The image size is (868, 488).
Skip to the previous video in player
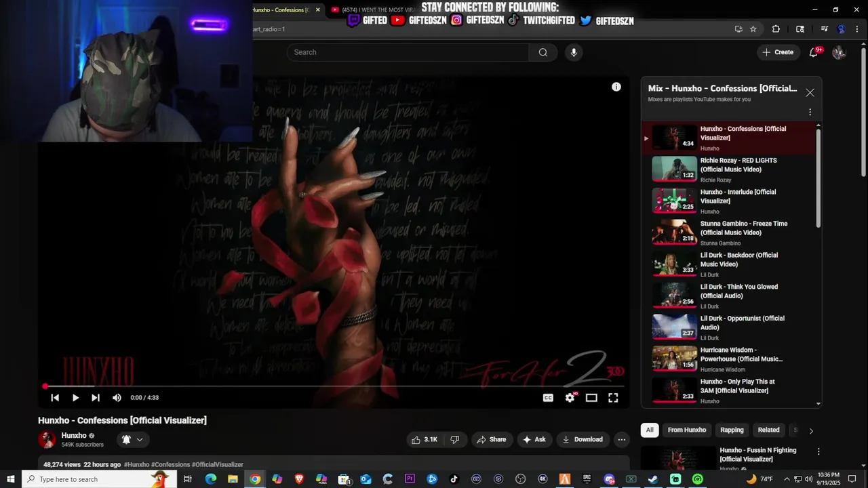click(55, 398)
